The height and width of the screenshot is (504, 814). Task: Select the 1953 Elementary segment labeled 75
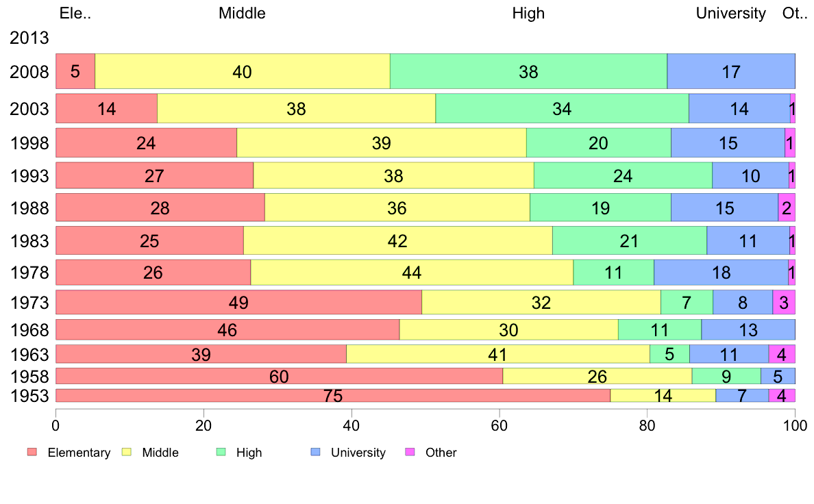tap(333, 396)
